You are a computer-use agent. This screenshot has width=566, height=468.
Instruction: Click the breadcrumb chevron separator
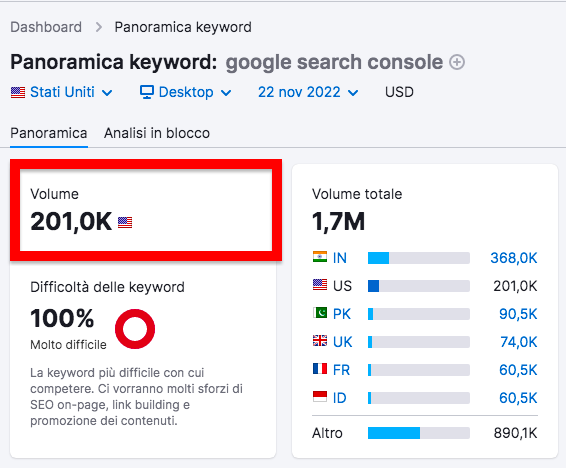[x=99, y=27]
